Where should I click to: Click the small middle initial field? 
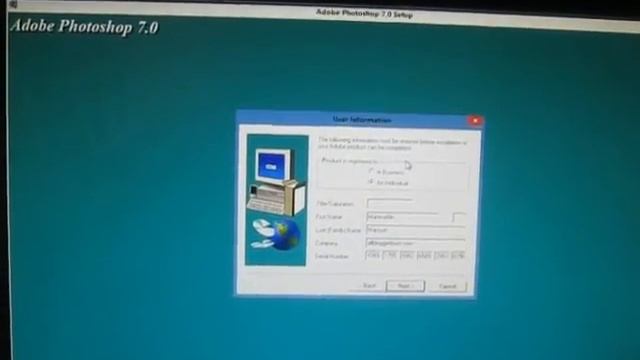point(459,218)
